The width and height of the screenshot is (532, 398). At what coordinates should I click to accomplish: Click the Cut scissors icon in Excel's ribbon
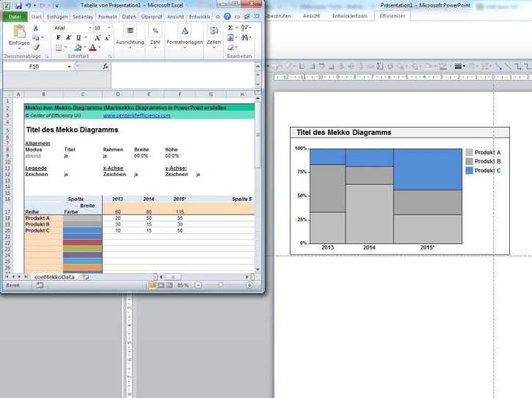pos(36,28)
